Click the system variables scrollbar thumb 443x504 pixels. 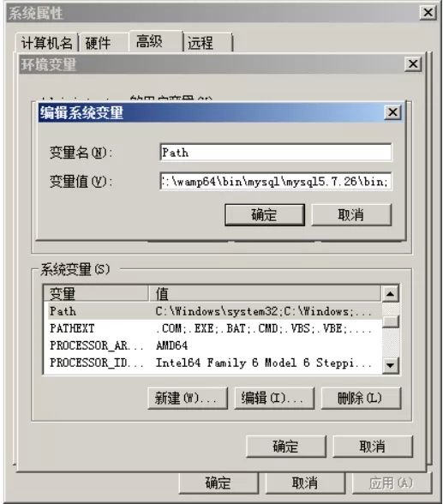[x=391, y=321]
